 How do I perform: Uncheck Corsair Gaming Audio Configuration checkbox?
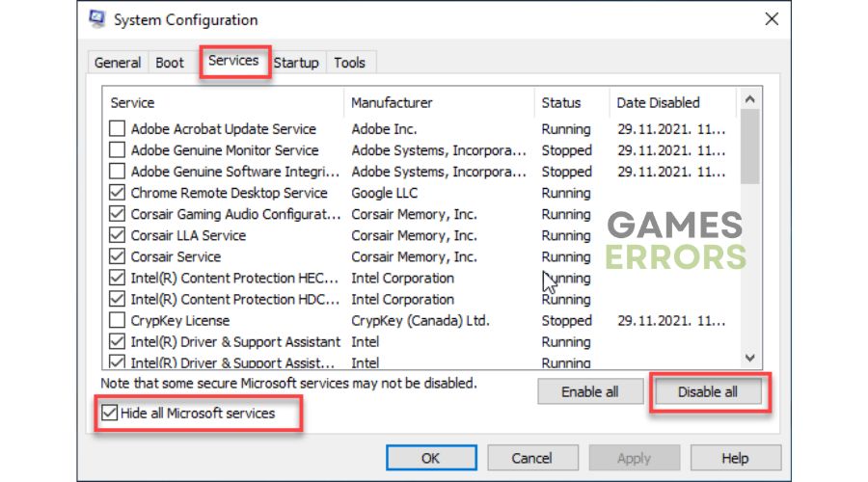[117, 214]
